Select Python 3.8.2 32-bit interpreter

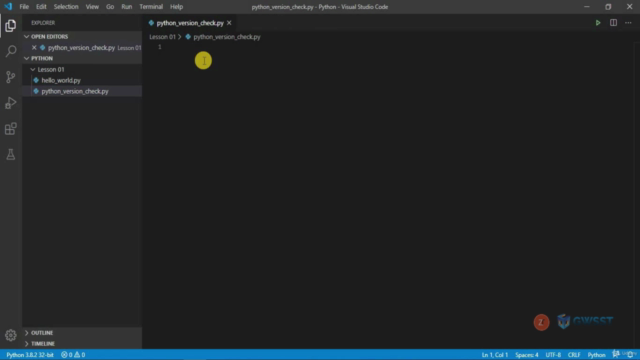coord(30,355)
